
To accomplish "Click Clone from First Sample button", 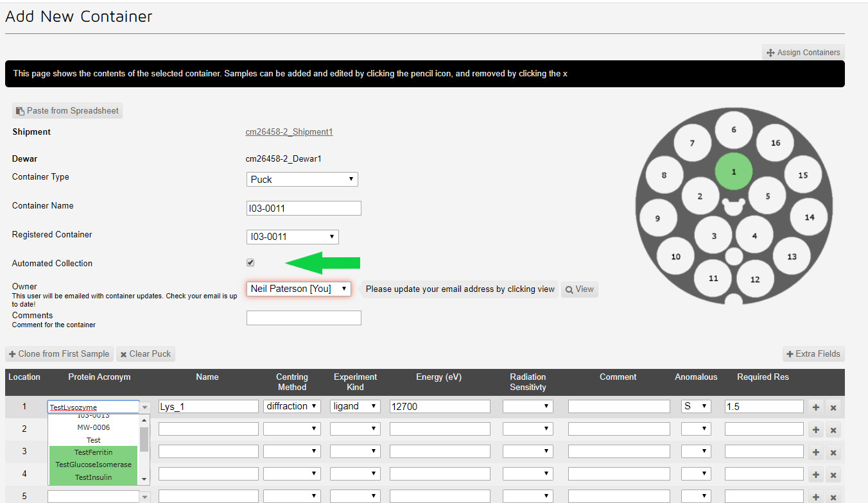I will click(59, 354).
